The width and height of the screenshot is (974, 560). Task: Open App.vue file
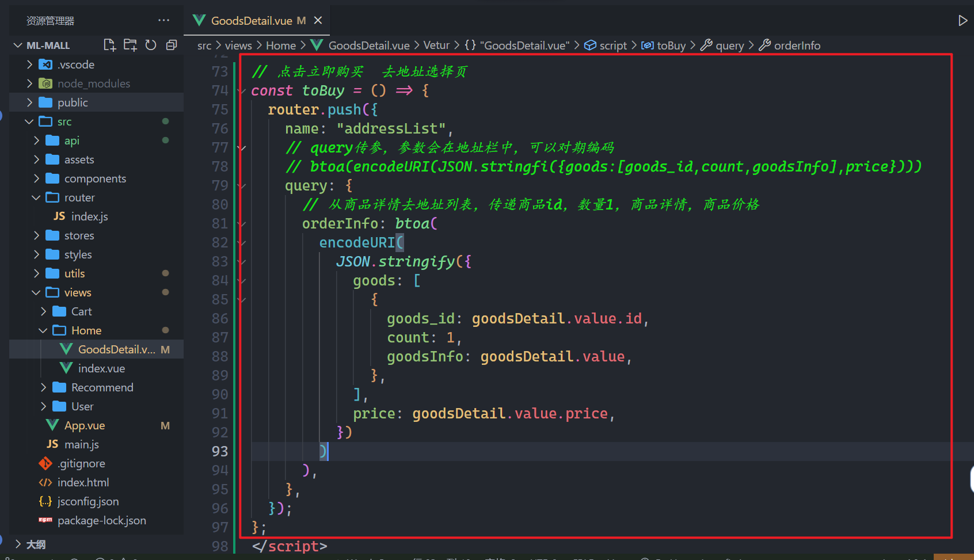click(85, 425)
